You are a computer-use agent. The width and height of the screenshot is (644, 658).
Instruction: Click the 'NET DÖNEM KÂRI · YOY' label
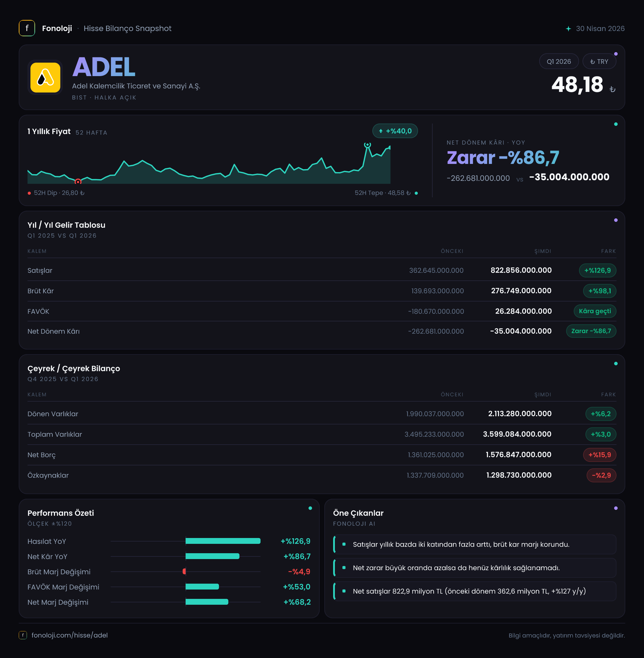(486, 143)
